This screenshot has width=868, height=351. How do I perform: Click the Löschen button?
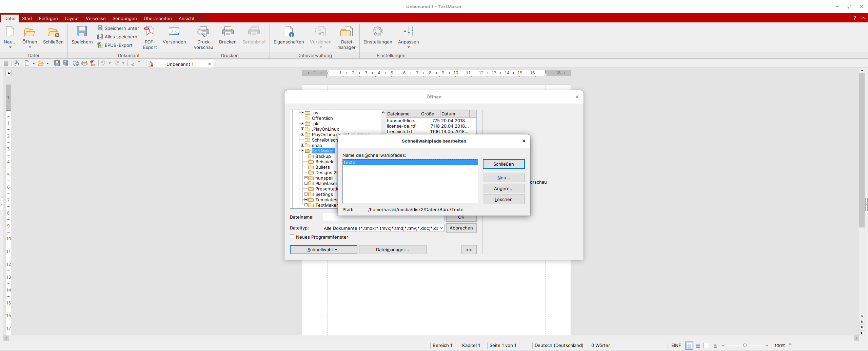tap(504, 199)
